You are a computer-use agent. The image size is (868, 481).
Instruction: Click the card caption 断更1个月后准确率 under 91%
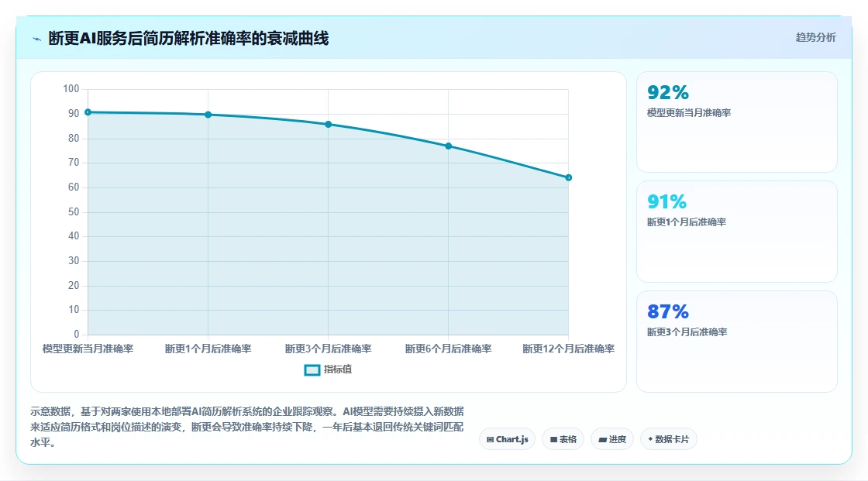(x=687, y=222)
